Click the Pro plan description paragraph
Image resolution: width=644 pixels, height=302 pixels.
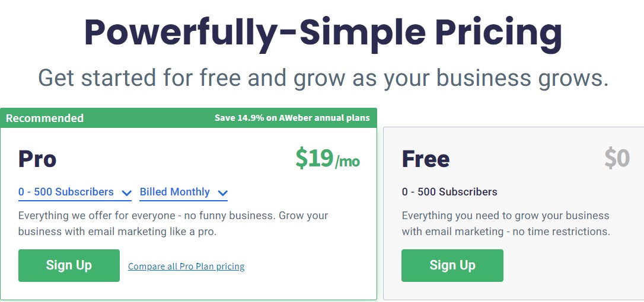[x=173, y=224]
